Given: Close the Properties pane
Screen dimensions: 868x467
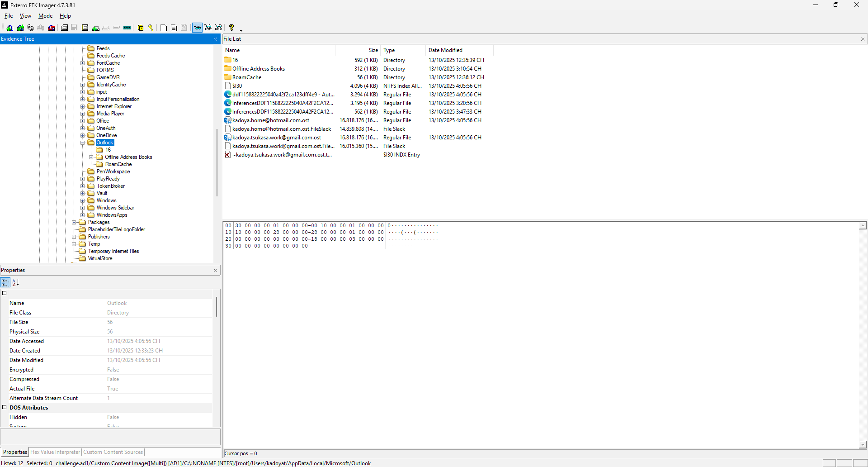Looking at the screenshot, I should coord(216,270).
